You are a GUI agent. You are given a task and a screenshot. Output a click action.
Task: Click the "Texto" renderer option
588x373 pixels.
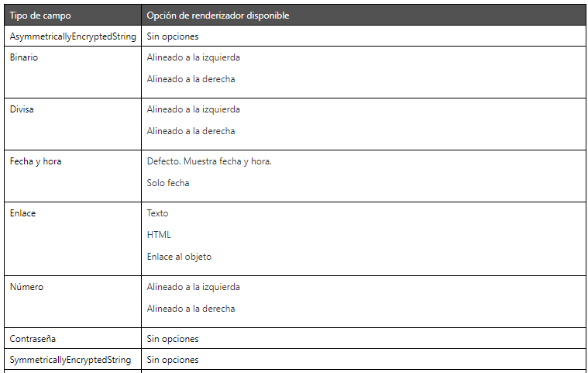point(157,213)
